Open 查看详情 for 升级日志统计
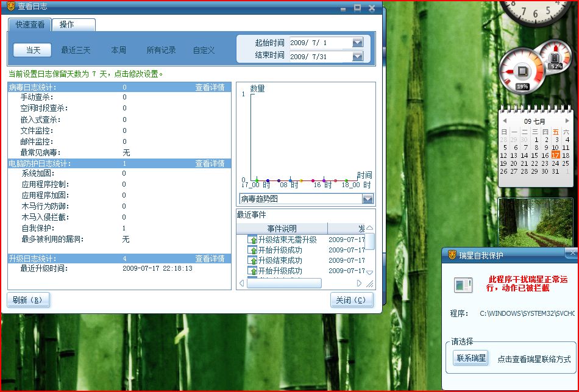 (x=210, y=258)
